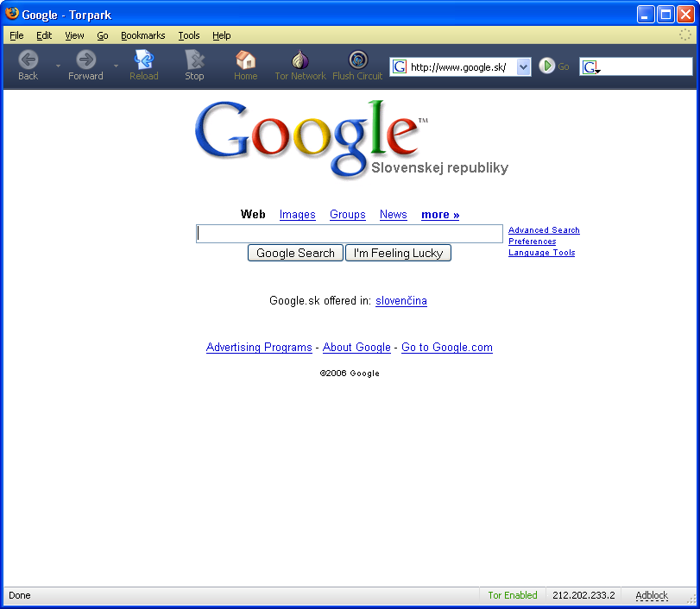Go to the Home page
Viewport: 700px width, 609px height.
[x=245, y=60]
